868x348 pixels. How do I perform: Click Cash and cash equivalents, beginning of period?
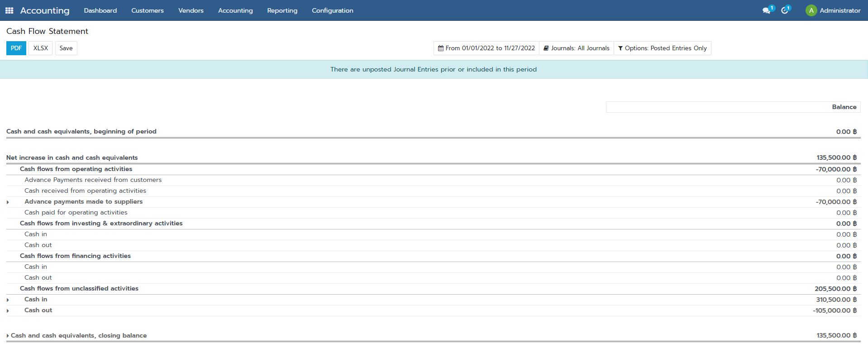81,131
